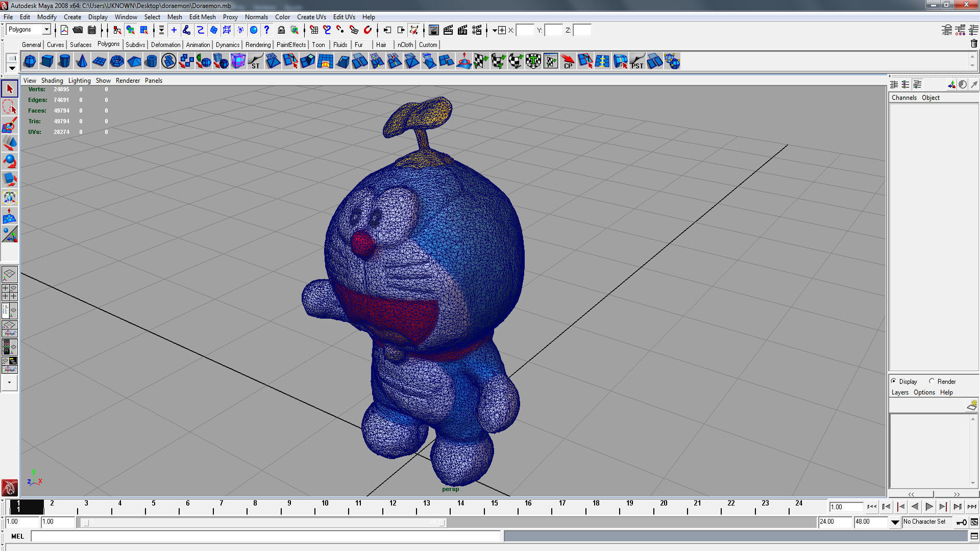This screenshot has width=980, height=551.
Task: Open the Object menu in Channel Box
Action: [930, 97]
